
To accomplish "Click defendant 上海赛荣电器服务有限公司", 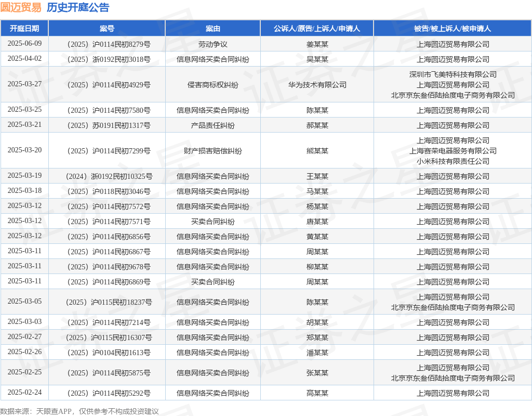I will (453, 151).
